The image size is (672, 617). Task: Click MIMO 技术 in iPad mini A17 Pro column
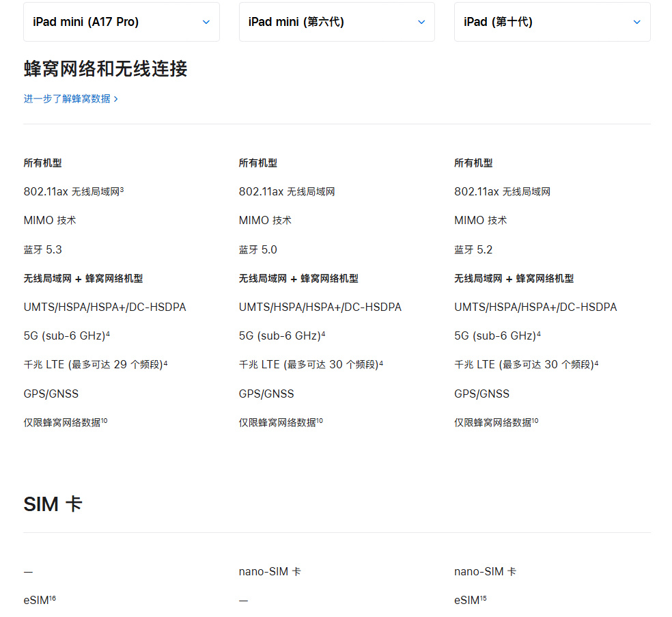point(50,221)
